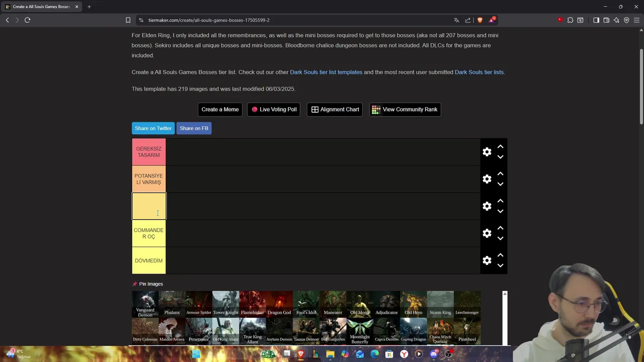Move COMMANDER OÇ row down
This screenshot has width=644, height=362.
pos(500,238)
